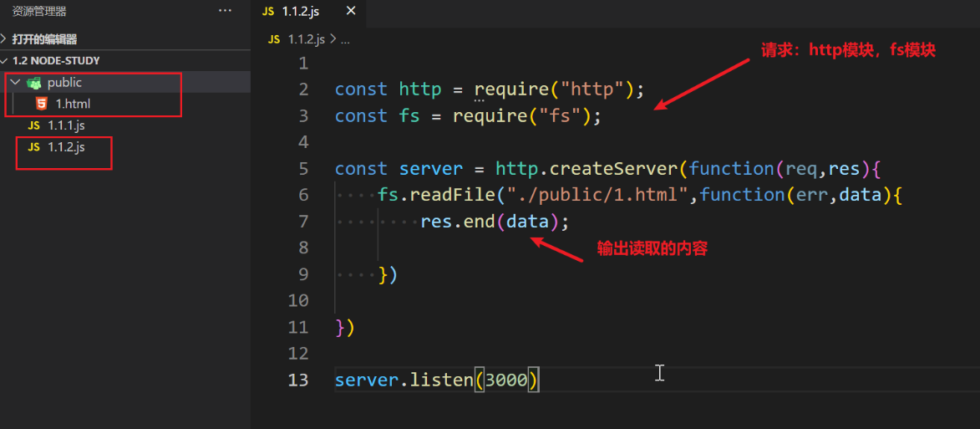Click line number 5 in the gutter
980x429 pixels.
tap(302, 168)
